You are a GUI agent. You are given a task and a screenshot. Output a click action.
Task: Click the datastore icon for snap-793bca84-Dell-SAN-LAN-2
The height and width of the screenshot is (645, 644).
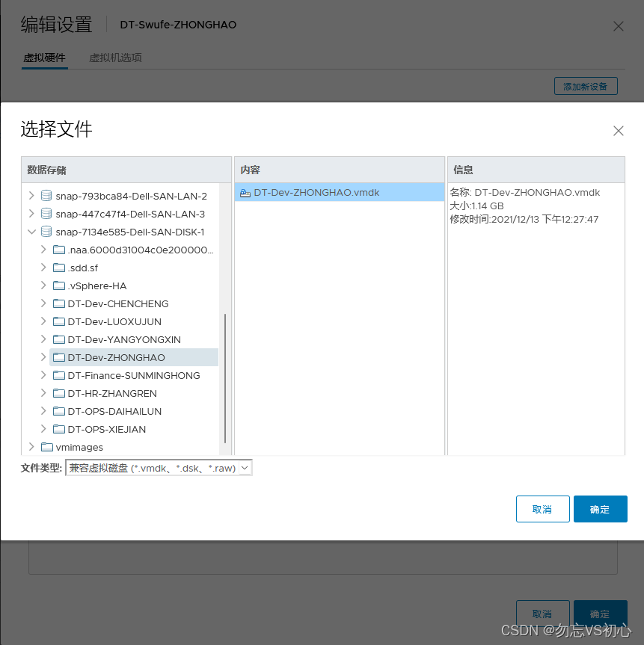point(45,195)
